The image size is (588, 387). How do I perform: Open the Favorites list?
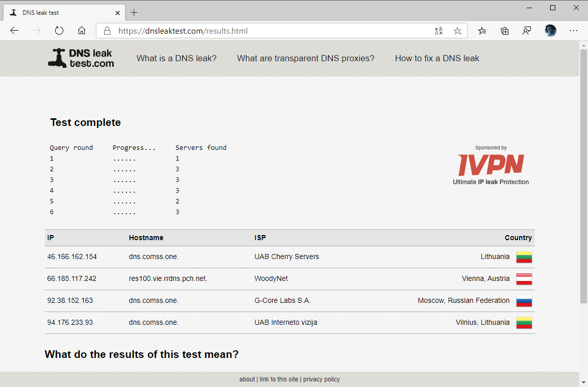(482, 31)
